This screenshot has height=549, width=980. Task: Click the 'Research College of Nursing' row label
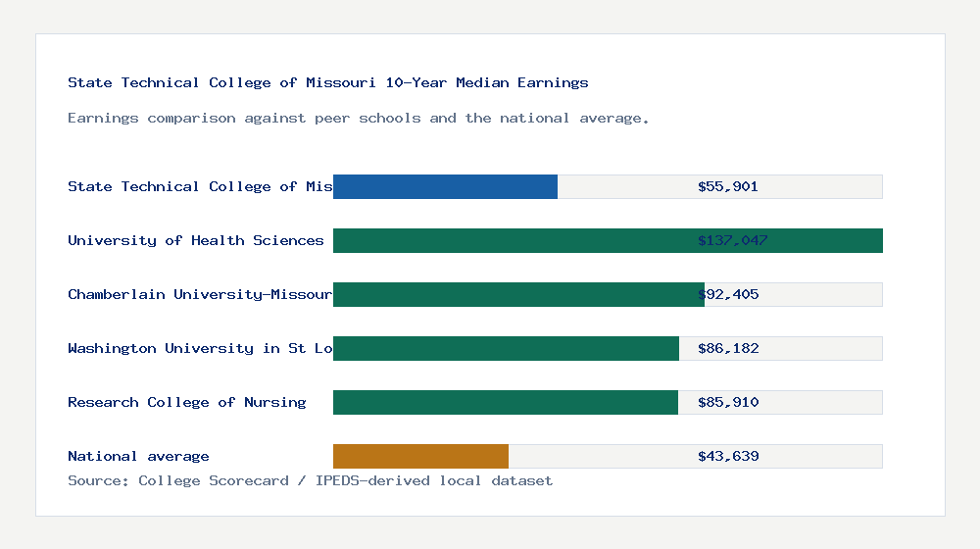(187, 402)
